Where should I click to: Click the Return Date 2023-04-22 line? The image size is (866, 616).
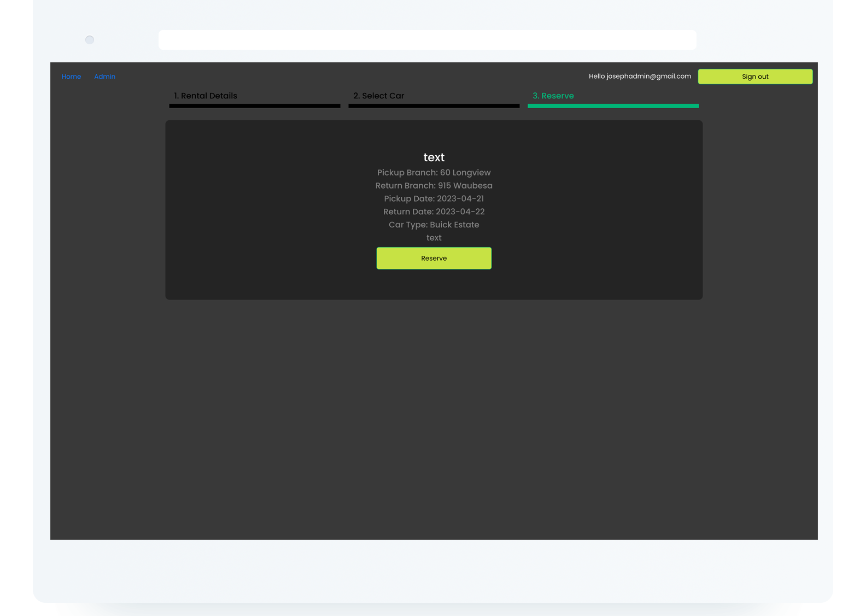(x=434, y=212)
